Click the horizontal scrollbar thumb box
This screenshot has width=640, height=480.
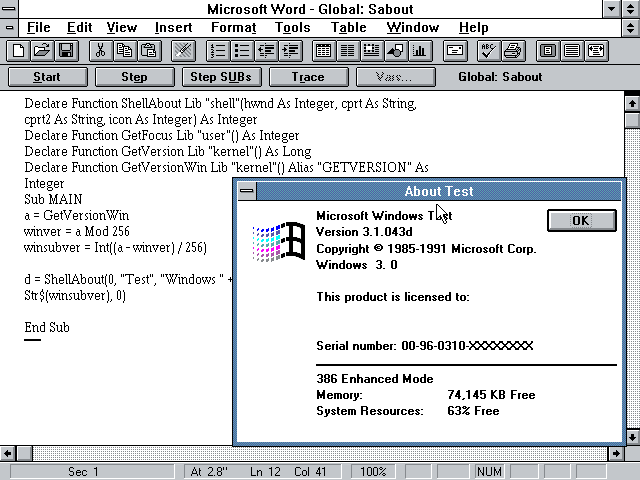coord(24,453)
